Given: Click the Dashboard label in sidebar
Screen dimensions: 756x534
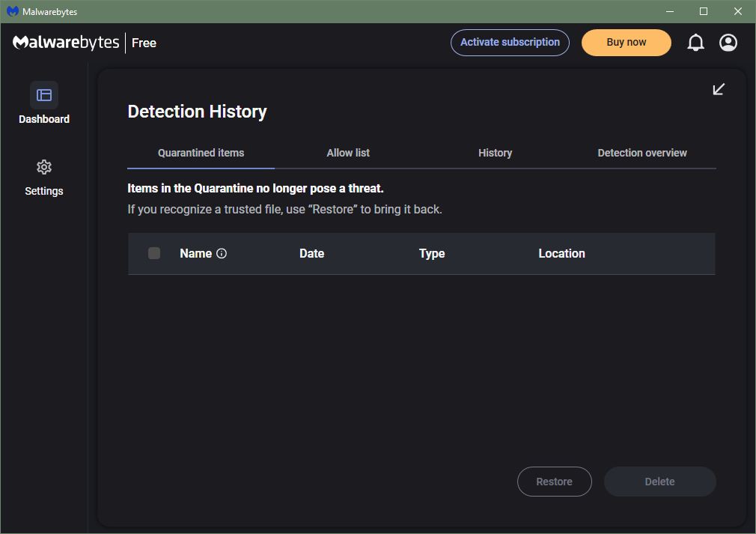Looking at the screenshot, I should (44, 119).
